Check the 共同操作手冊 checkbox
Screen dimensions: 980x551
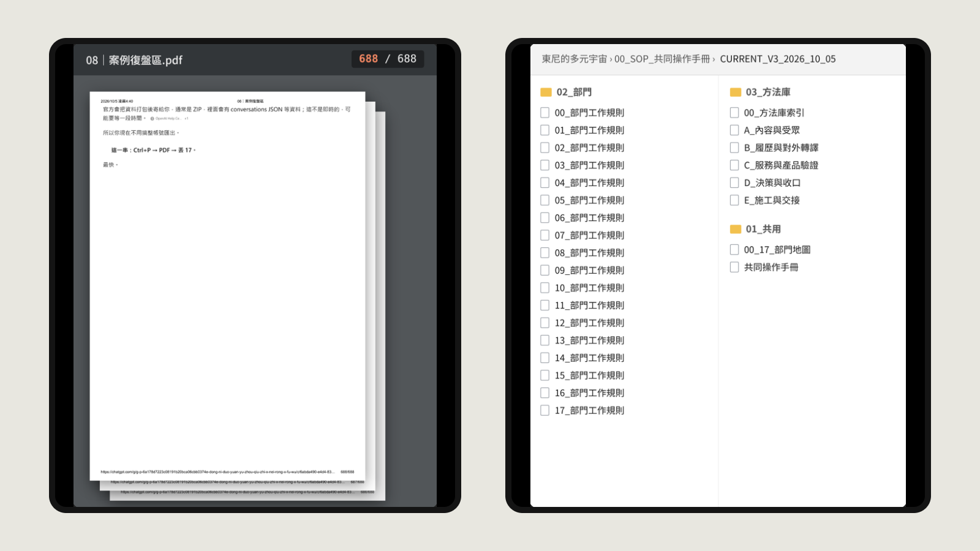point(734,267)
